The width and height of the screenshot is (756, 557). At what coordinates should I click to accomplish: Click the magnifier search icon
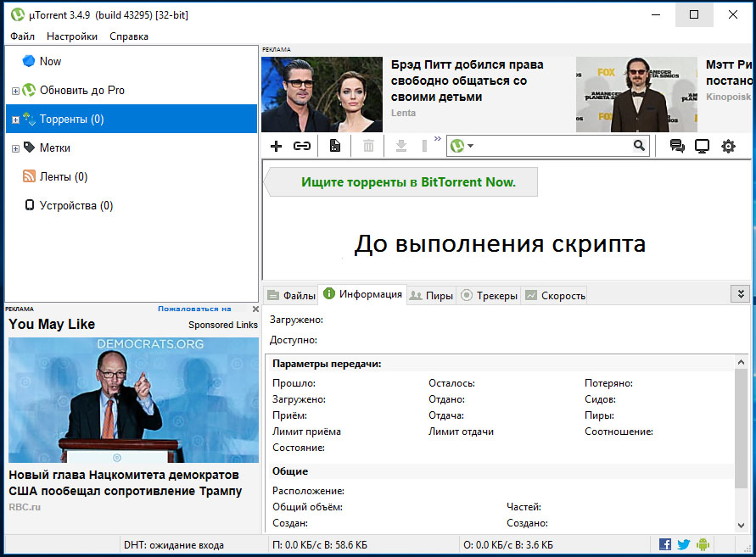[639, 146]
